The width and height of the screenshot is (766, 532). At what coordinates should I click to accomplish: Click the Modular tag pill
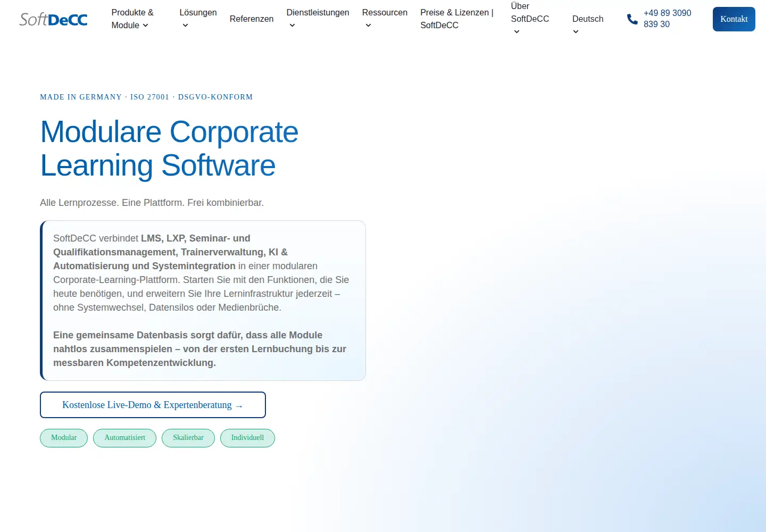coord(64,438)
